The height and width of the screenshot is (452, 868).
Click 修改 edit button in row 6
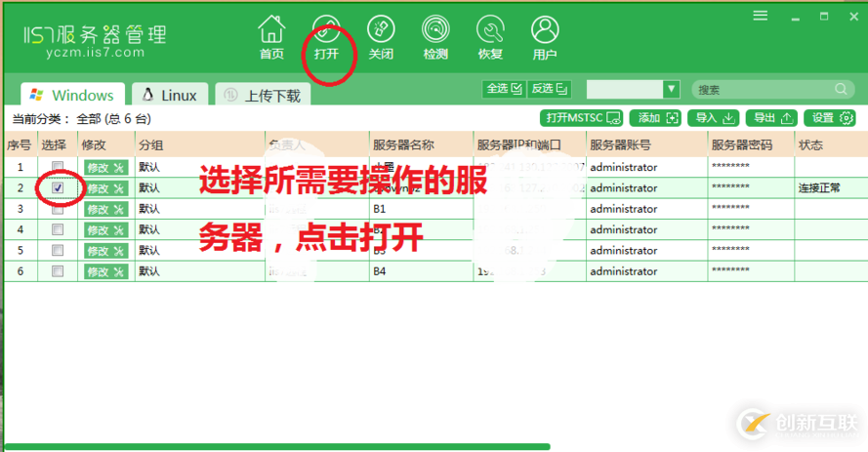pos(105,271)
